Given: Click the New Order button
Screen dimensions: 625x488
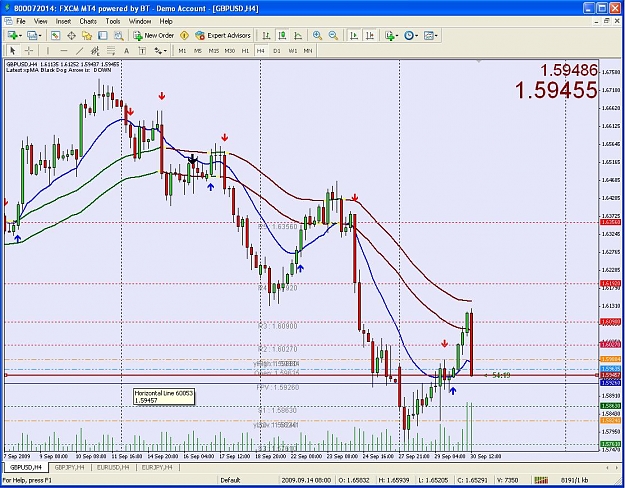Looking at the screenshot, I should (x=154, y=35).
